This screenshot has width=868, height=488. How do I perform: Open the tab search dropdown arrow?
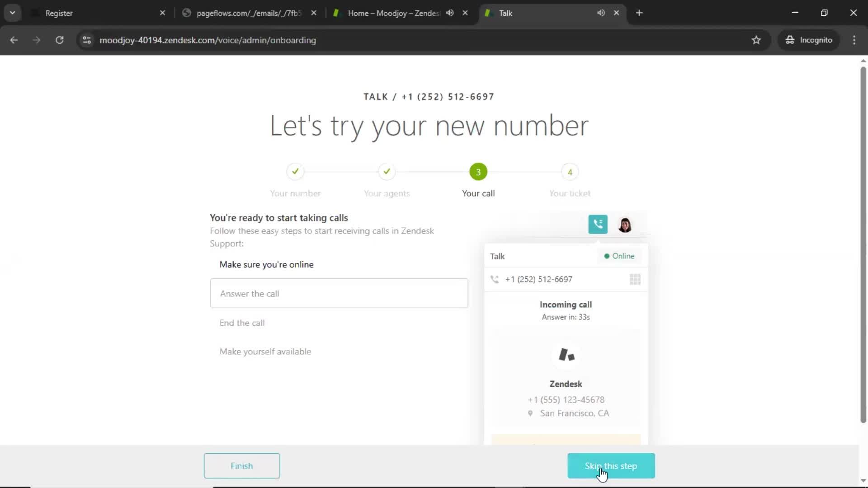[x=13, y=13]
